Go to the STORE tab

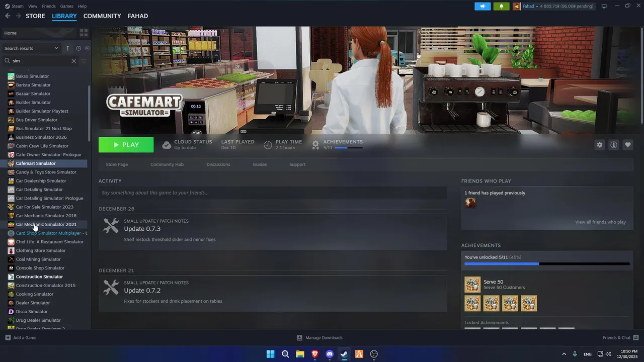[35, 16]
